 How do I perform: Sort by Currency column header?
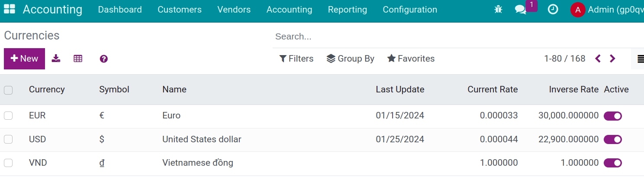click(x=47, y=89)
